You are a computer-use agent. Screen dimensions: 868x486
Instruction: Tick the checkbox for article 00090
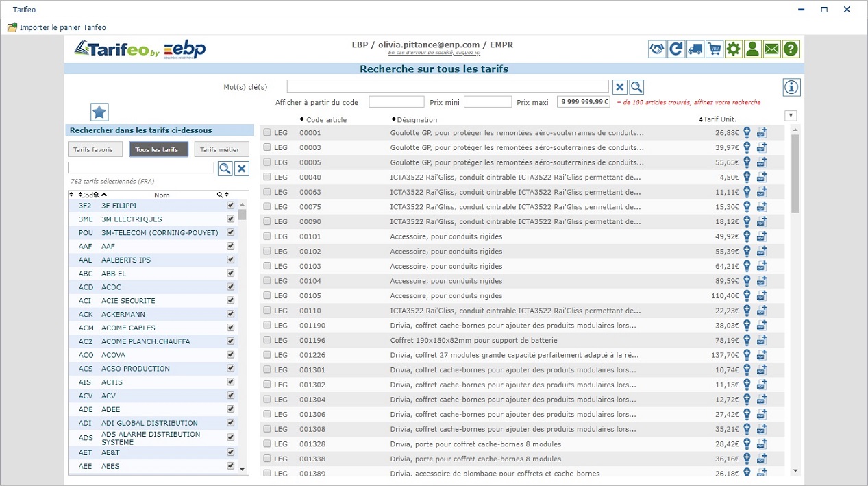point(267,221)
